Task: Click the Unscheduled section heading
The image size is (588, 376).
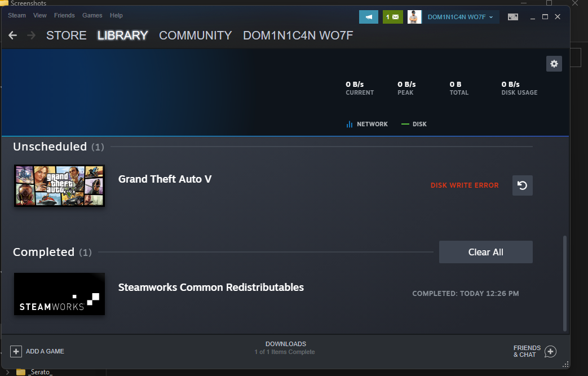Action: (59, 147)
